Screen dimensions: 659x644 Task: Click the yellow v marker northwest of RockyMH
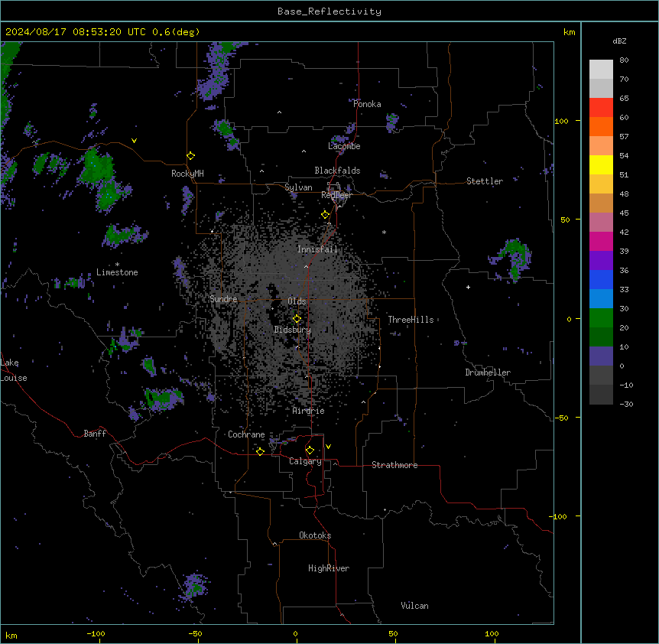point(134,141)
